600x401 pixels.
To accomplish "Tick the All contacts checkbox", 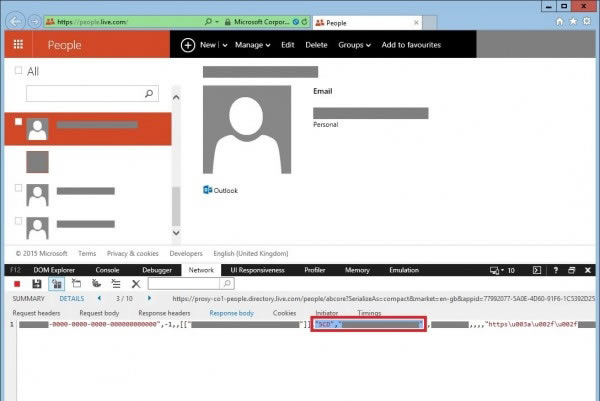I will tap(19, 71).
